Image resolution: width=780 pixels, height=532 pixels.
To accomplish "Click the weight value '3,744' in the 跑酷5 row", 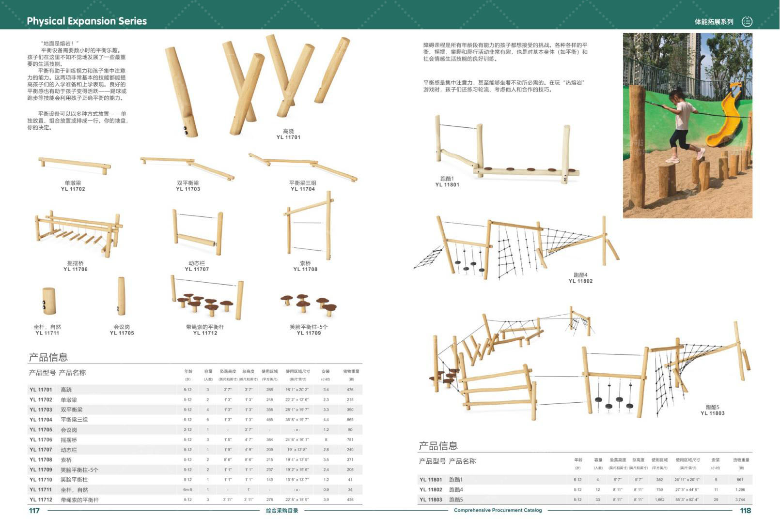I will coord(740,500).
